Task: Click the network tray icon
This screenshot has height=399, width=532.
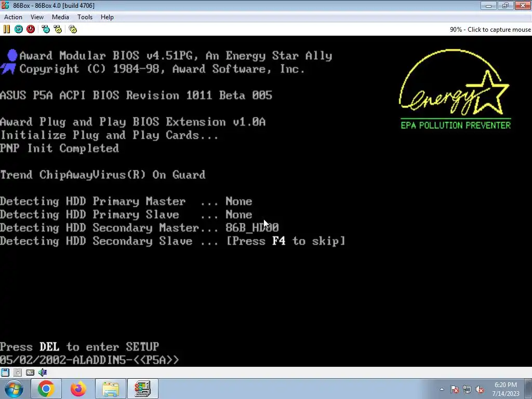Action: (x=467, y=389)
